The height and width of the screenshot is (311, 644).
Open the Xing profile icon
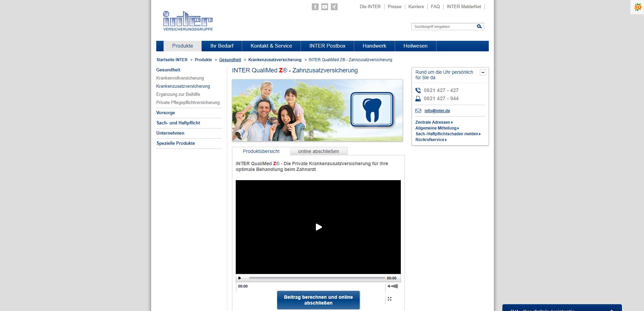[x=334, y=7]
